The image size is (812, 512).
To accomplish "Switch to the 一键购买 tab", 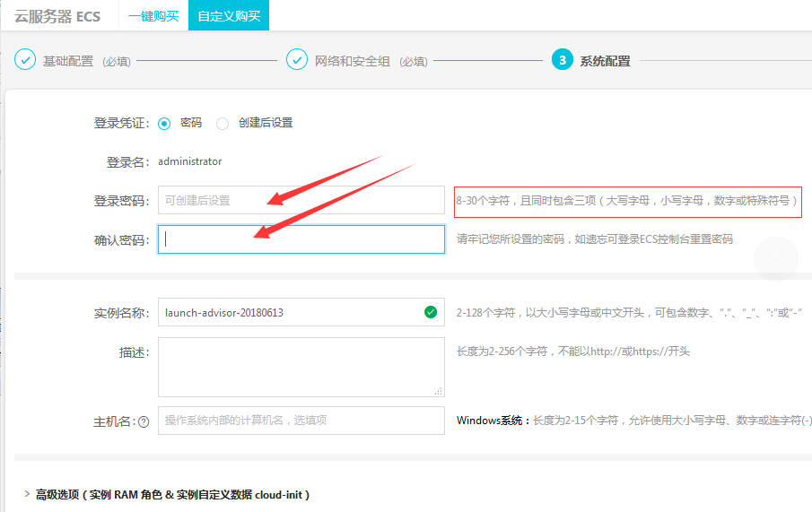I will point(153,16).
